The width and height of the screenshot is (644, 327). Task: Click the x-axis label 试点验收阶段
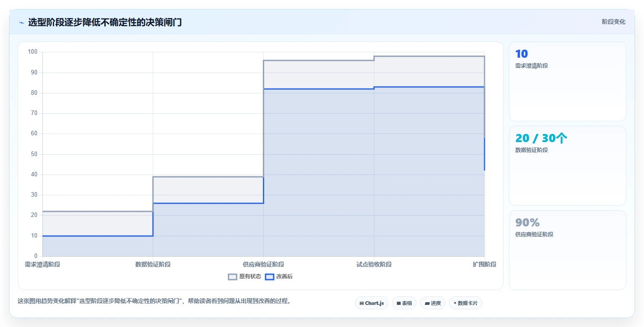click(x=374, y=264)
